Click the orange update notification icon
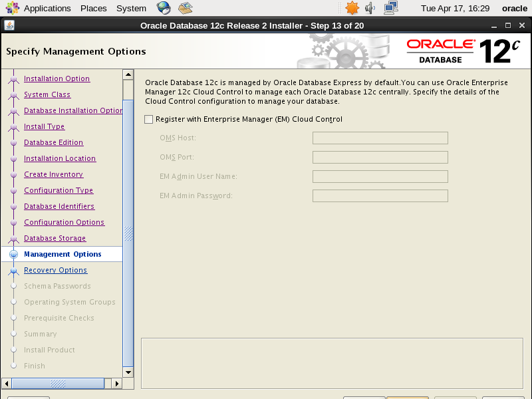 pyautogui.click(x=352, y=8)
